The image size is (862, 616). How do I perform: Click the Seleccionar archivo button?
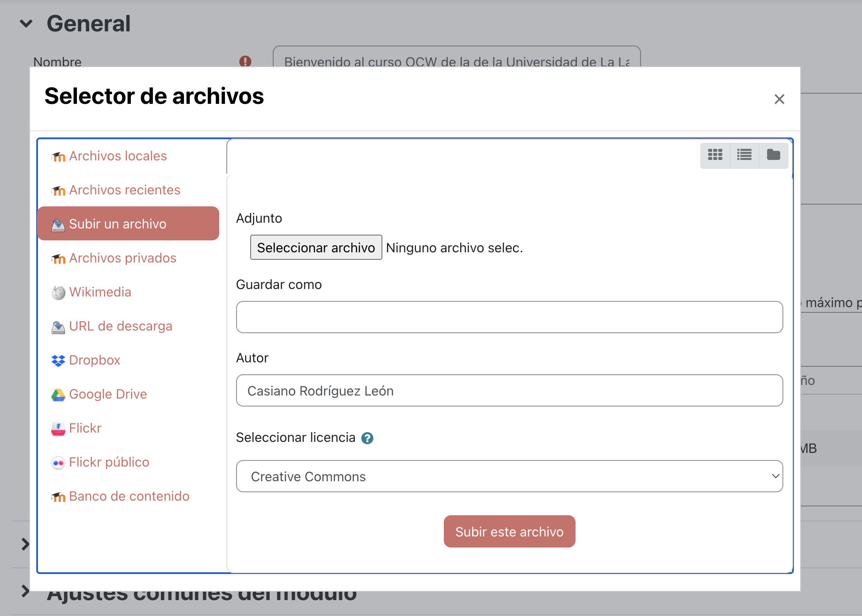(x=316, y=247)
